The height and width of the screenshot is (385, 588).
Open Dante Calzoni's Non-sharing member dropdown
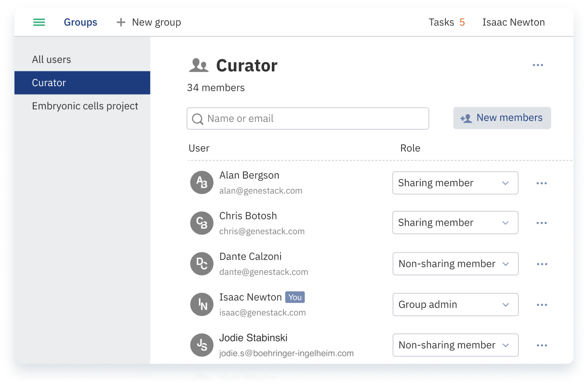point(455,263)
